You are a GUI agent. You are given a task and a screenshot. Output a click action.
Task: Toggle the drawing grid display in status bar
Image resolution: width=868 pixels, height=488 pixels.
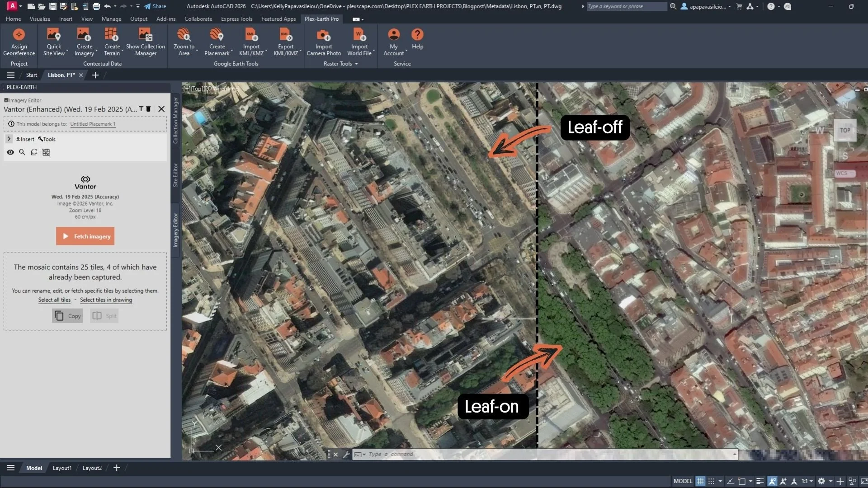(x=700, y=481)
